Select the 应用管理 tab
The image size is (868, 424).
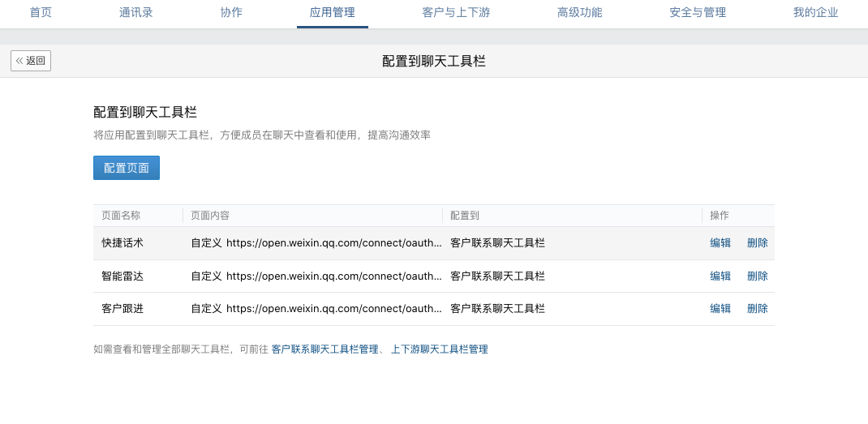pos(332,13)
